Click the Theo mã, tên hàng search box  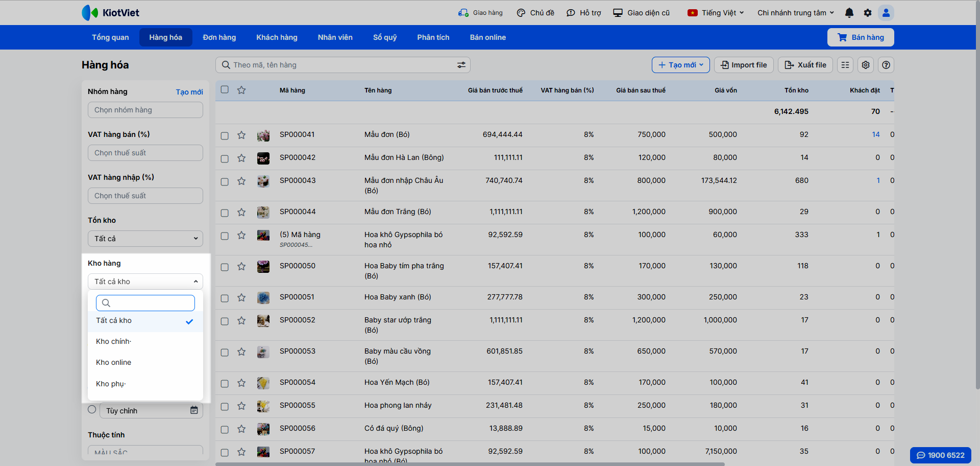(x=337, y=65)
